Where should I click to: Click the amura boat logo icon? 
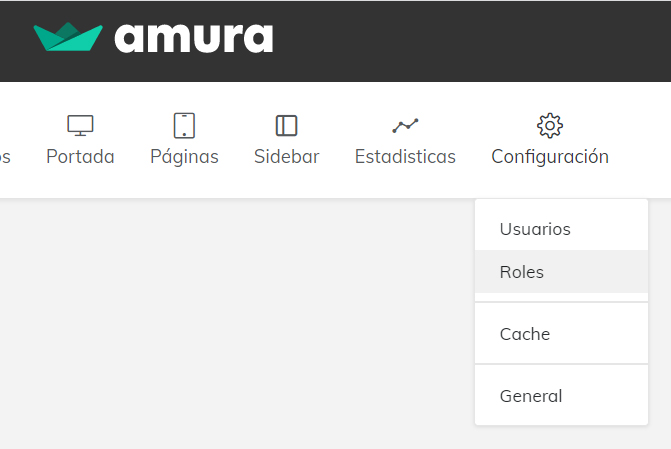[x=68, y=37]
